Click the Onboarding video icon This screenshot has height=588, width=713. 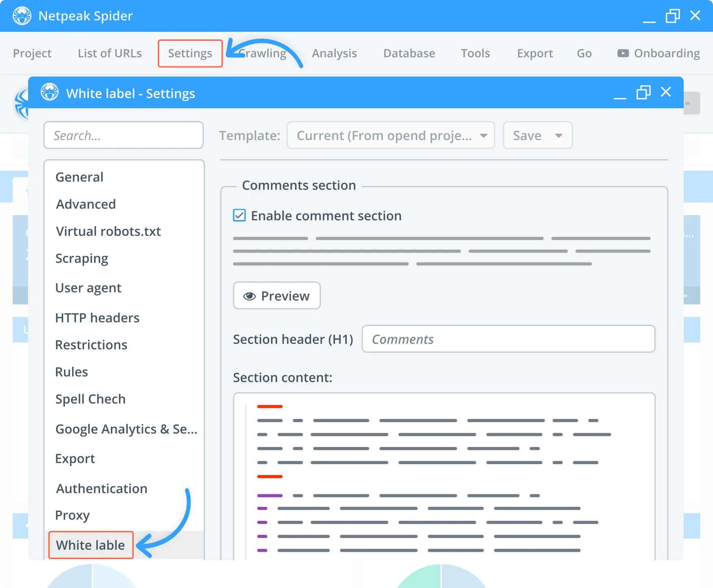point(623,53)
